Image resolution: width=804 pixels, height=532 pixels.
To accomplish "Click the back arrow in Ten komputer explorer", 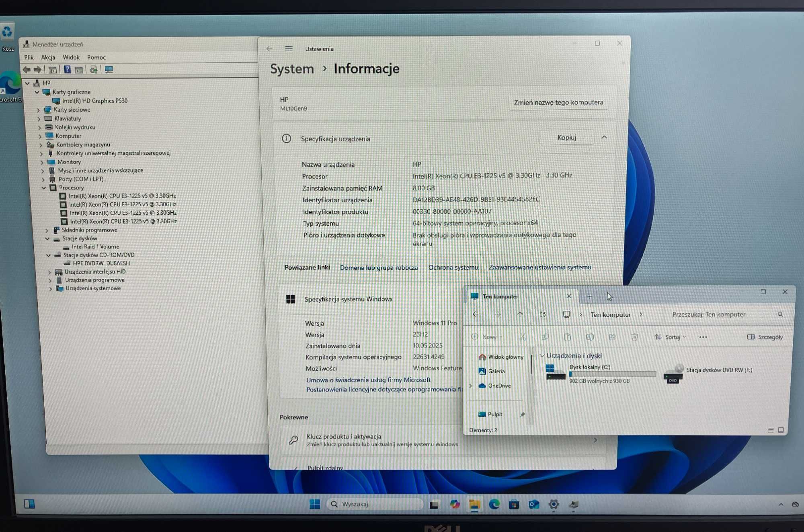I will pos(476,314).
